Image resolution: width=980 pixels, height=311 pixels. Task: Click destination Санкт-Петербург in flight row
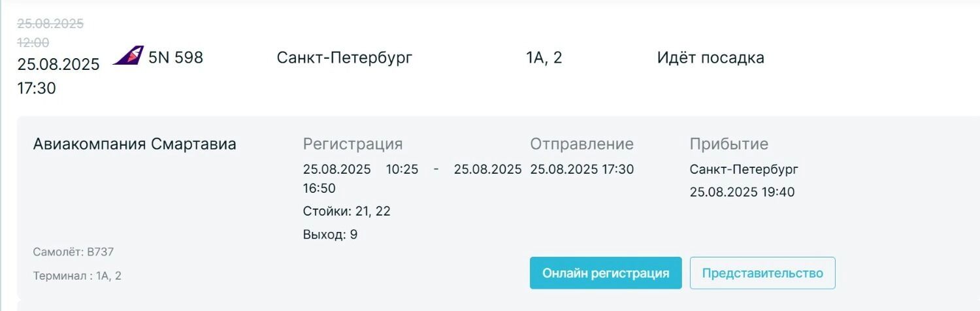point(344,57)
